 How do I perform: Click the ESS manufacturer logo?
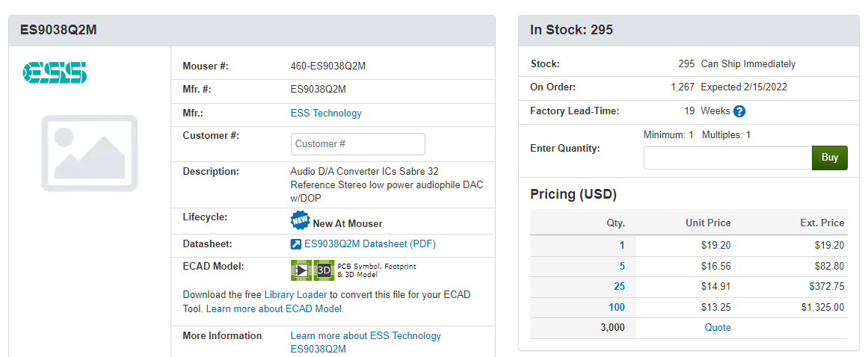(x=55, y=72)
